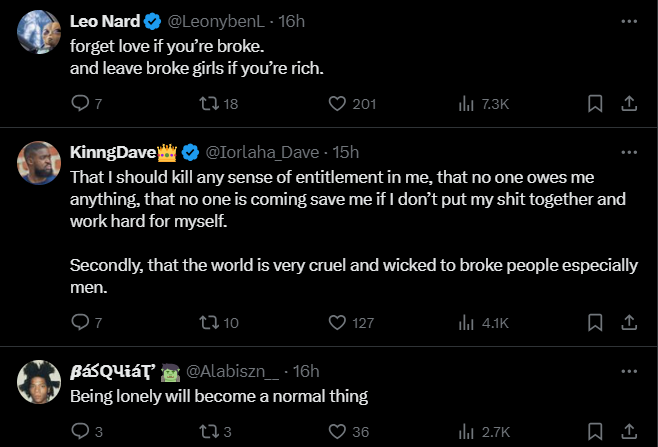Open more options on KinngDave's tweet

(x=629, y=152)
